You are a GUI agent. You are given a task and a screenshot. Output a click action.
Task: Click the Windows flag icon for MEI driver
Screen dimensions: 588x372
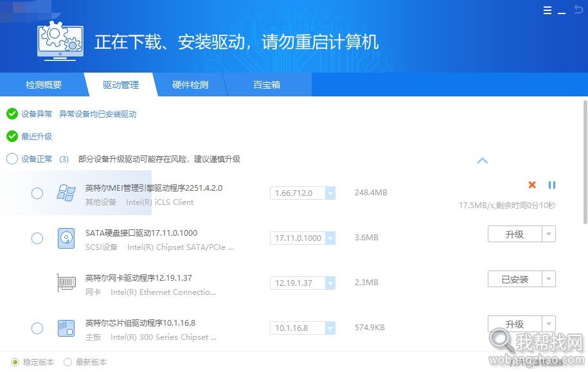click(x=66, y=193)
